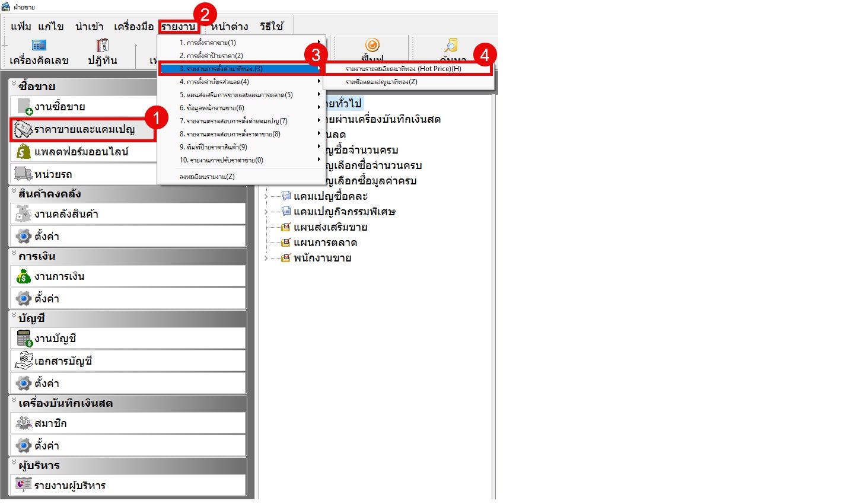This screenshot has height=504, width=860.
Task: Open แพลตฟอร์มออนไลน์ sidebar item
Action: point(81,152)
